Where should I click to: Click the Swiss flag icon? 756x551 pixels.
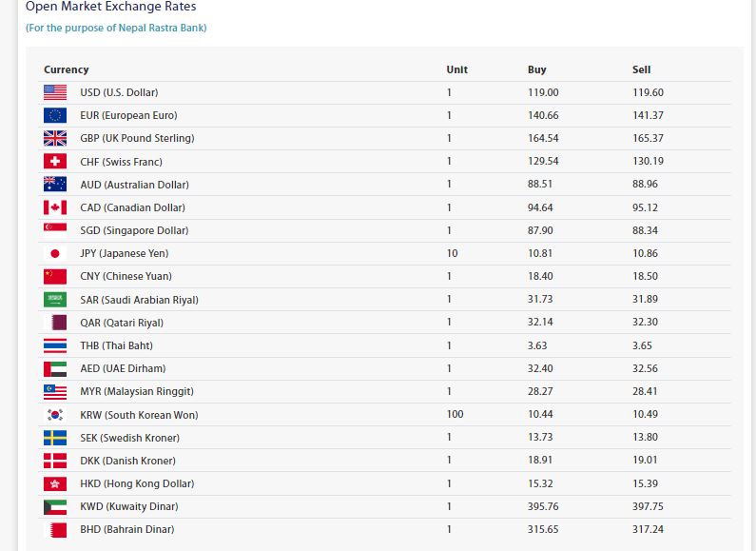[x=55, y=162]
